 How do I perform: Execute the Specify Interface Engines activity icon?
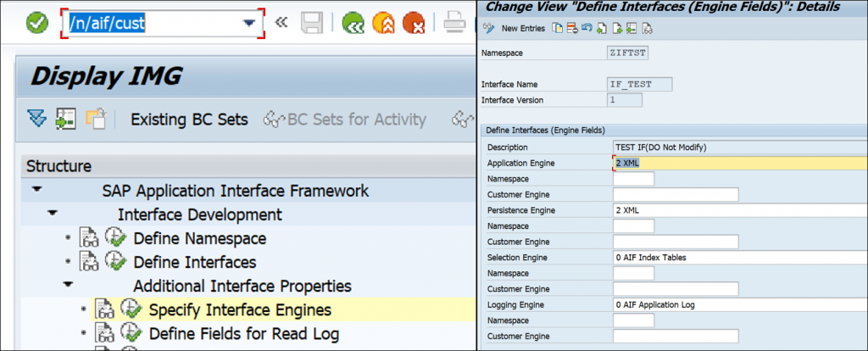pos(131,309)
